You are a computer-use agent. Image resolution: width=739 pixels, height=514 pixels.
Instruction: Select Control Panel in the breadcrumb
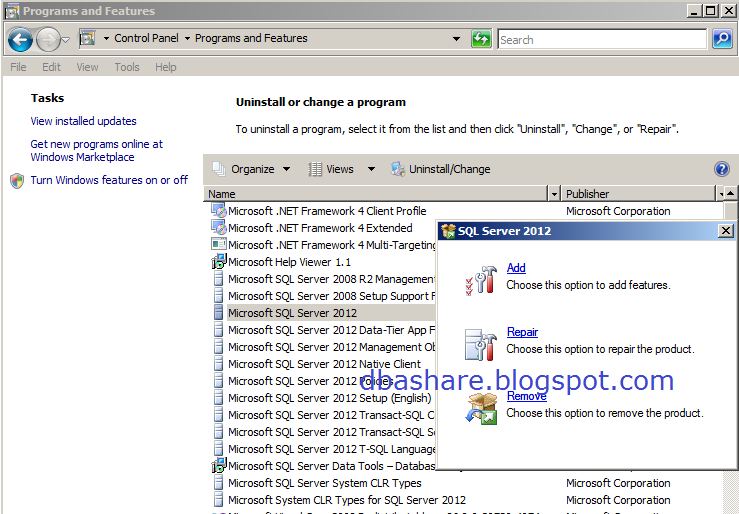(x=146, y=38)
